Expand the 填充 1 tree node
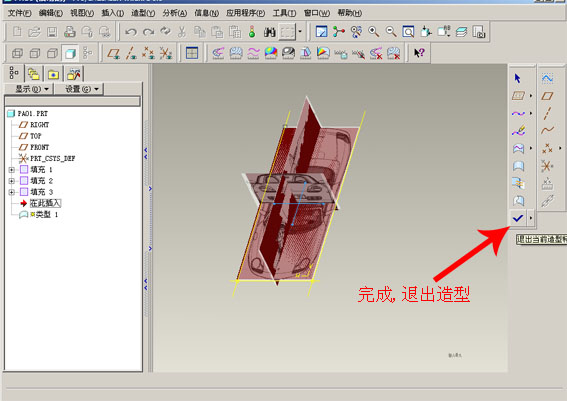This screenshot has width=567, height=401. 12,170
